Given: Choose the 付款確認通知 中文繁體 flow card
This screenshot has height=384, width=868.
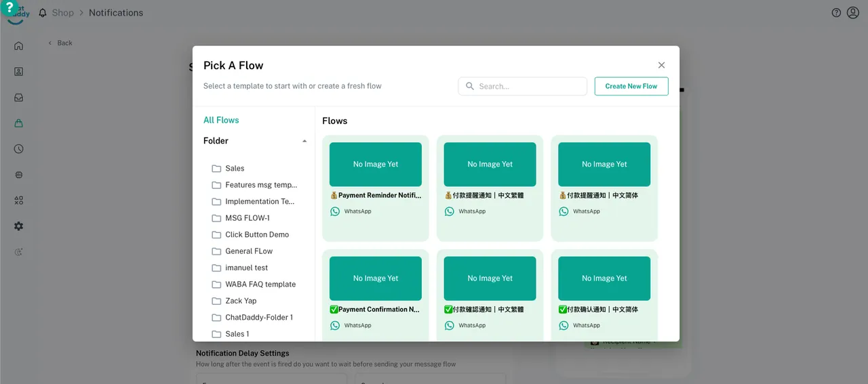Looking at the screenshot, I should [x=490, y=291].
